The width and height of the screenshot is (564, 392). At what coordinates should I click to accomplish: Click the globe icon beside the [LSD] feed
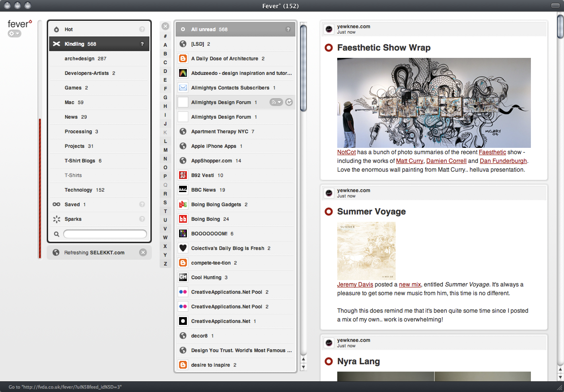[183, 44]
